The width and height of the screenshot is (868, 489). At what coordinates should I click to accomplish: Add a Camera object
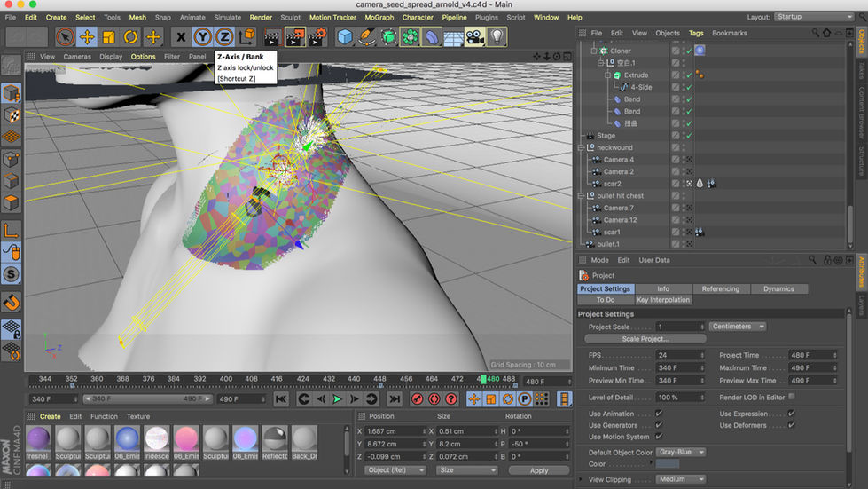tap(475, 37)
